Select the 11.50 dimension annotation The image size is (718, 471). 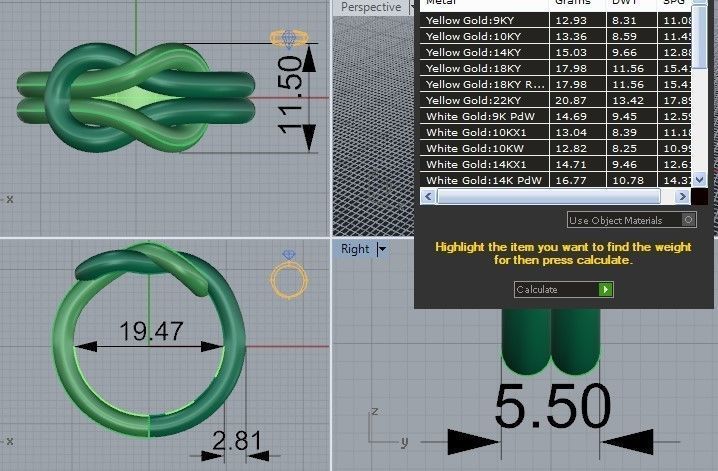[290, 95]
